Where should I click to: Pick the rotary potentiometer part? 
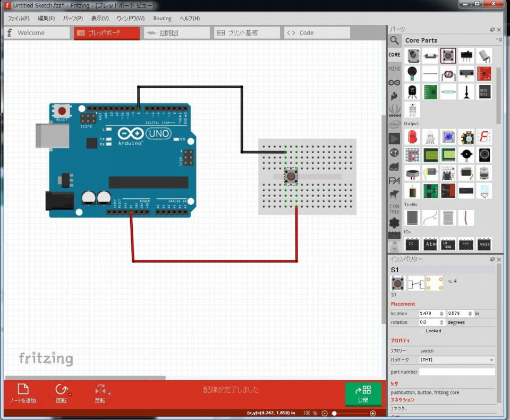(x=413, y=56)
